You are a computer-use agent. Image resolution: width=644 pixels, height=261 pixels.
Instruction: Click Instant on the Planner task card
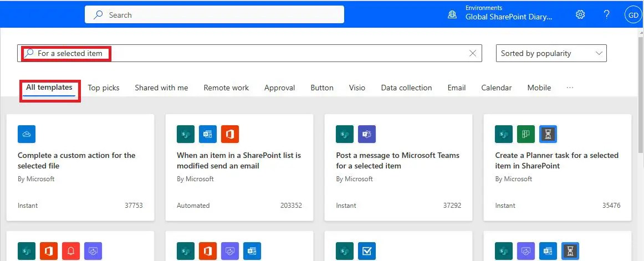coord(505,206)
